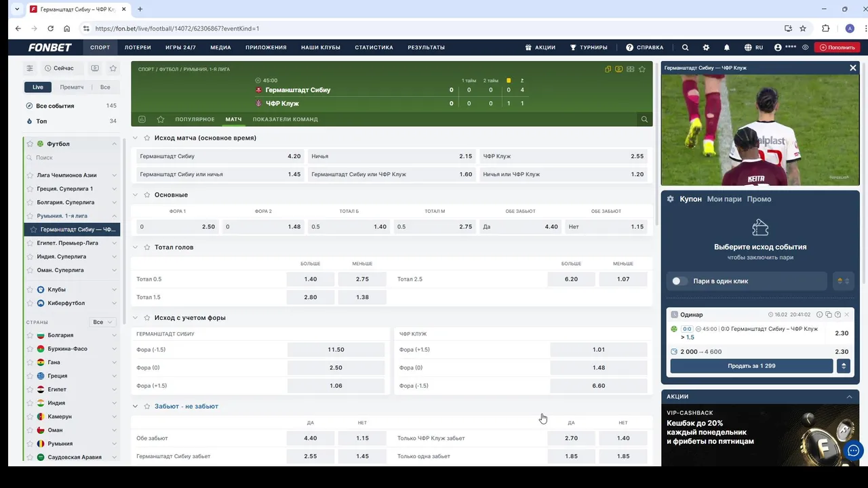Click the star icon next to Популярное tab
The image size is (868, 488).
[x=161, y=119]
